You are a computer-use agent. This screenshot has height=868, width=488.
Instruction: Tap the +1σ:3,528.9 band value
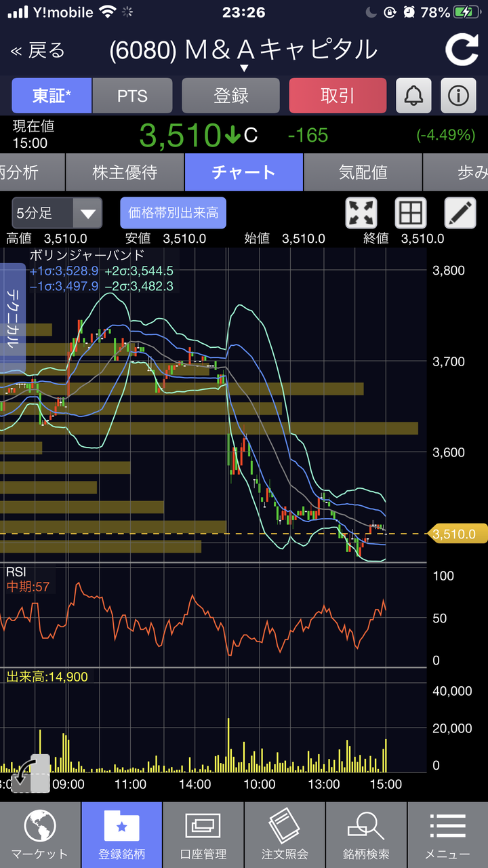pos(64,271)
